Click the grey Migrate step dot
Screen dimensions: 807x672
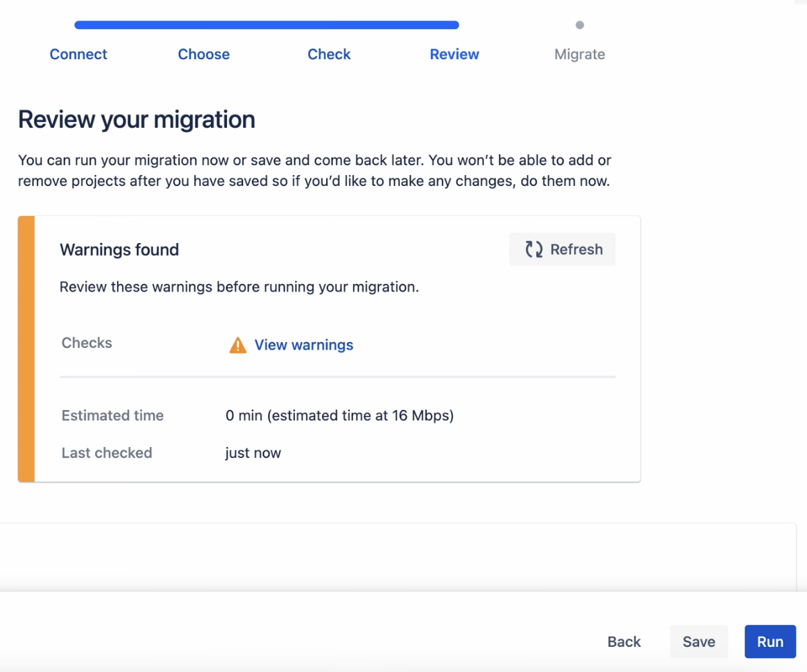pos(579,25)
